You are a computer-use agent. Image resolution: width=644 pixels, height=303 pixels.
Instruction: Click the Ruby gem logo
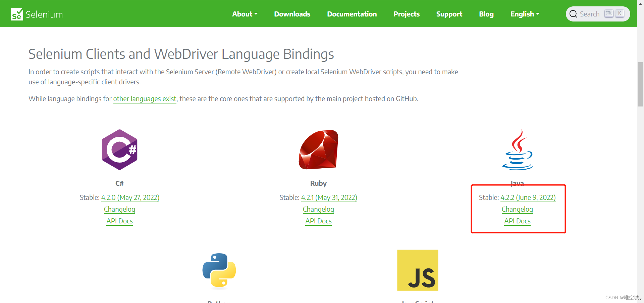[318, 149]
